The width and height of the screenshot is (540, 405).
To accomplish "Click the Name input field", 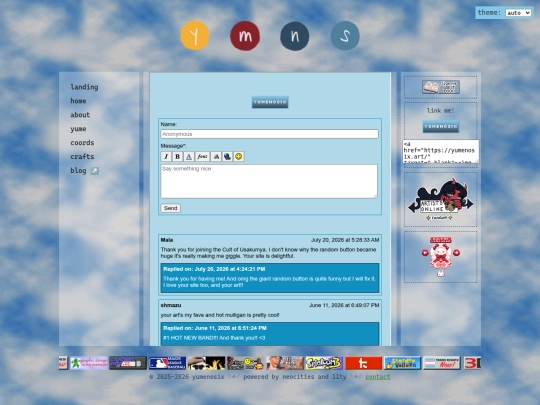I will pos(270,134).
